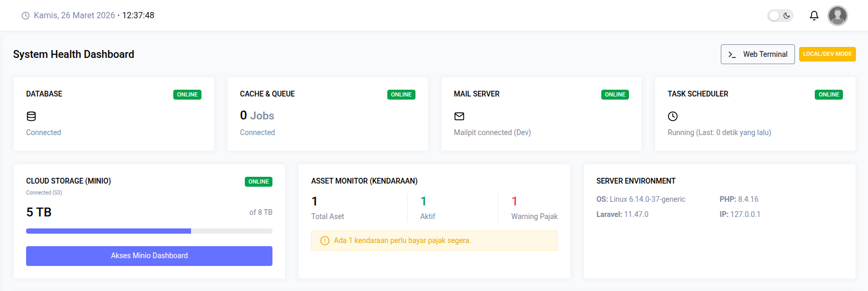
Task: Open Akses Minio Dashboard
Action: coord(149,256)
